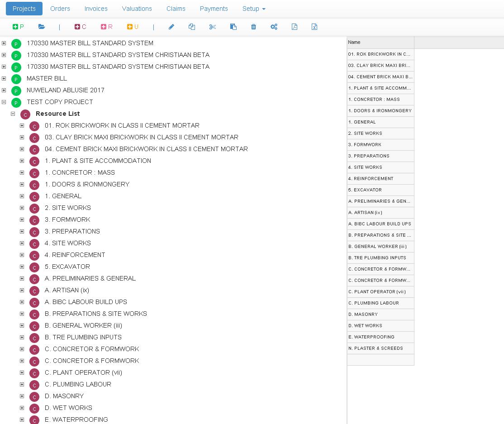This screenshot has height=424, width=504.
Task: Open the gears settings icon
Action: 274,27
